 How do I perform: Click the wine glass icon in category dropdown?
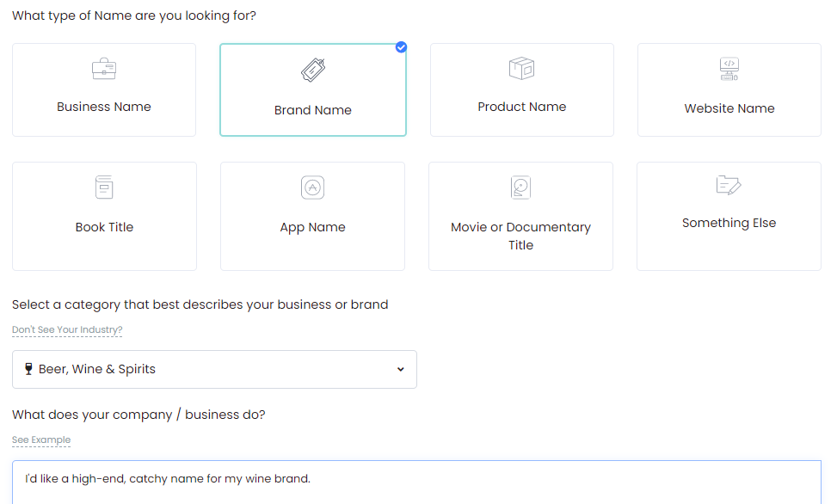(29, 369)
